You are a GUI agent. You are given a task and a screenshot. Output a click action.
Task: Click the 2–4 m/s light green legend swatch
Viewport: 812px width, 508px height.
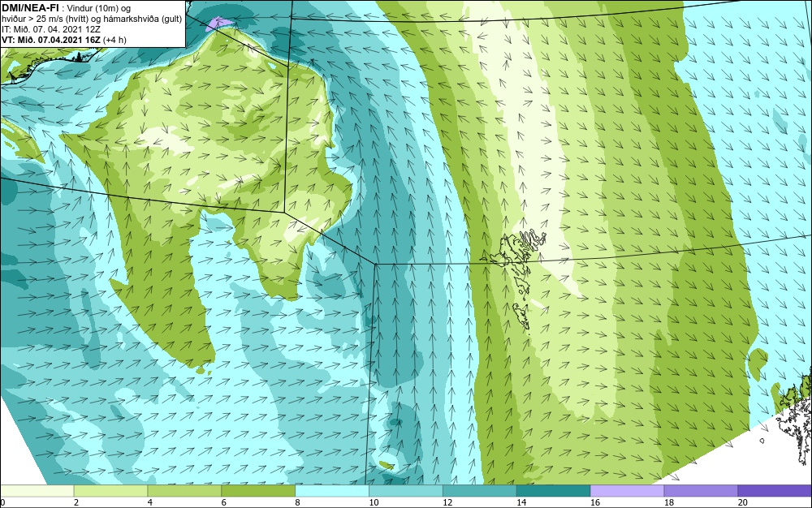(x=110, y=491)
